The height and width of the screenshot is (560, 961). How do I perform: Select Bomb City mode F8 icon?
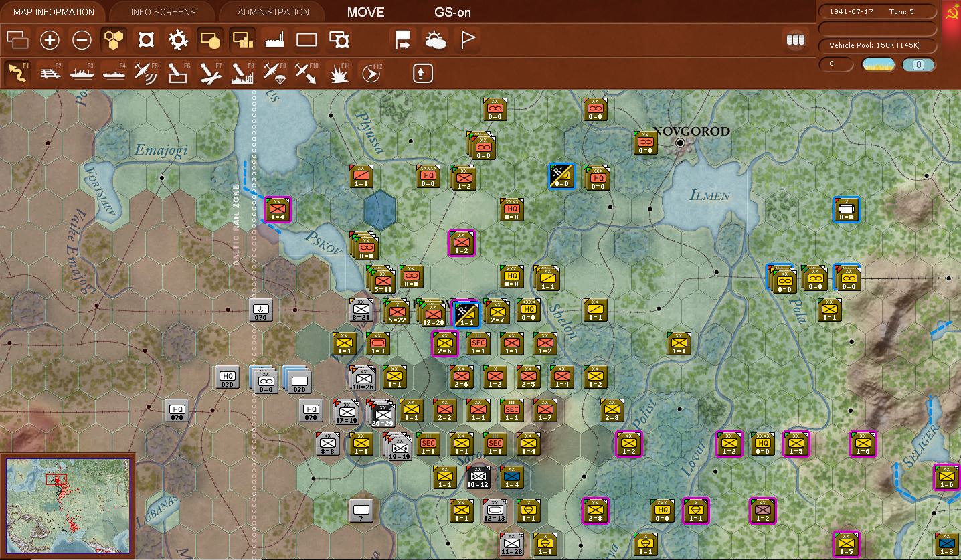(242, 72)
